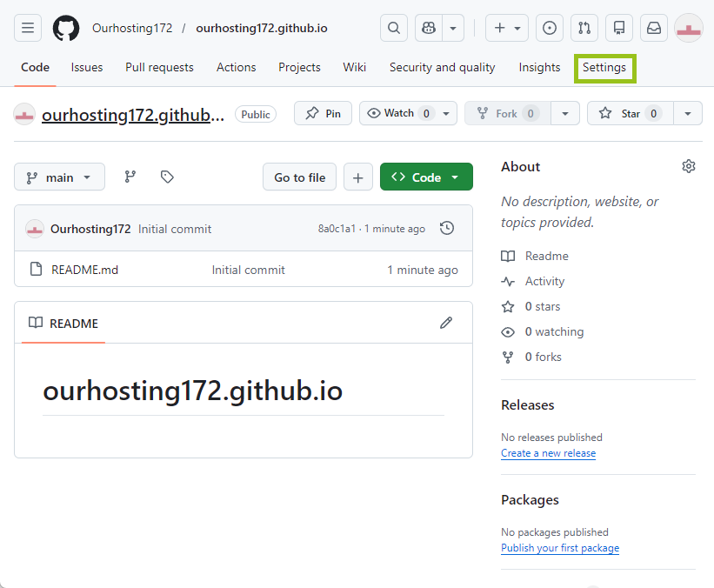714x588 pixels.
Task: Edit About details with gear icon
Action: coord(689,166)
